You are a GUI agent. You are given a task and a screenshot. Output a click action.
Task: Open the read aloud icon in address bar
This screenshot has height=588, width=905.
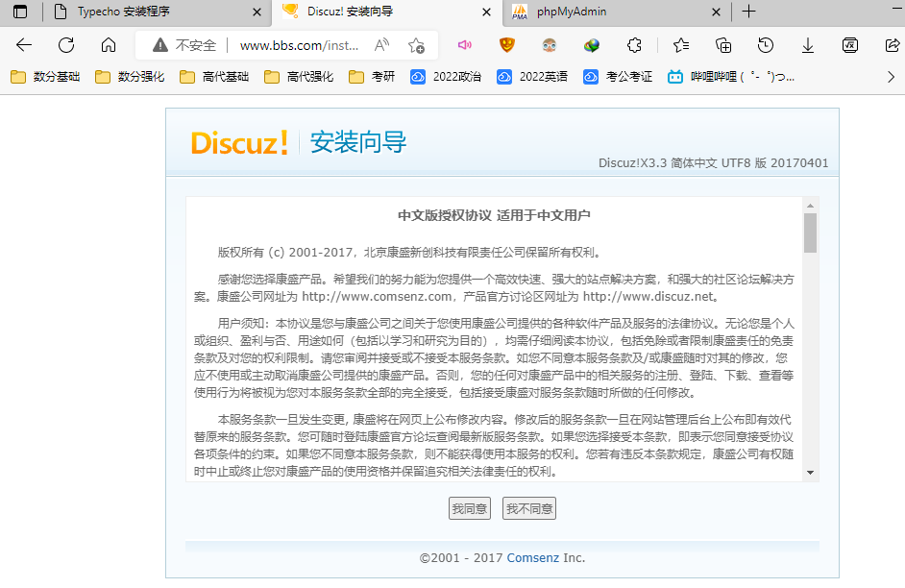(x=381, y=45)
